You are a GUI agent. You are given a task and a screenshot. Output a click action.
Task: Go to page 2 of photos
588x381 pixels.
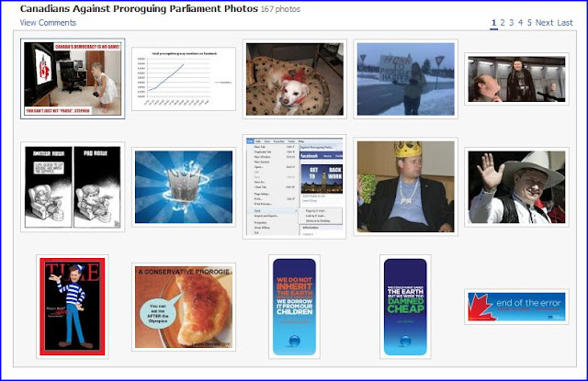tap(503, 23)
